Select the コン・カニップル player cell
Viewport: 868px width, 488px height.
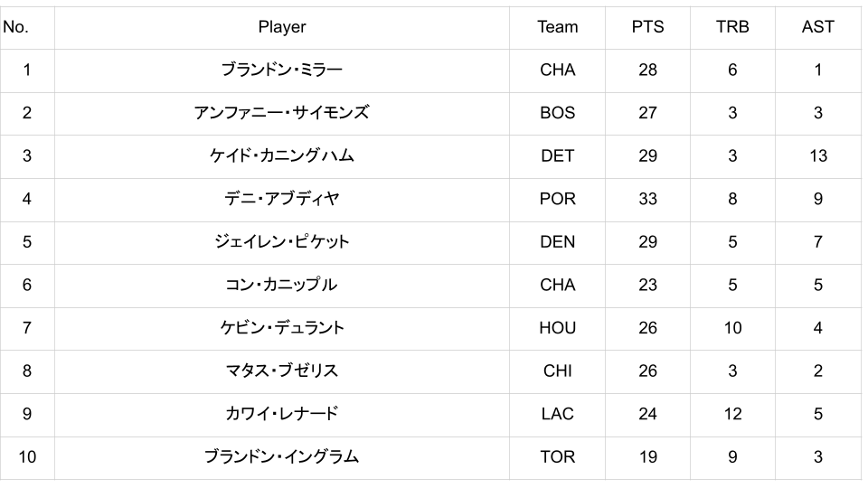[x=282, y=285]
